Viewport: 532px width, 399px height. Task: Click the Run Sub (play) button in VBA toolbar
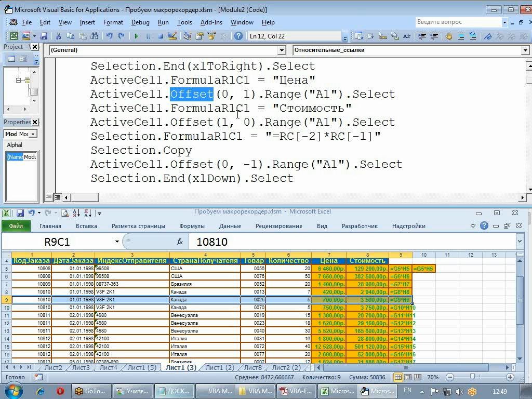136,36
